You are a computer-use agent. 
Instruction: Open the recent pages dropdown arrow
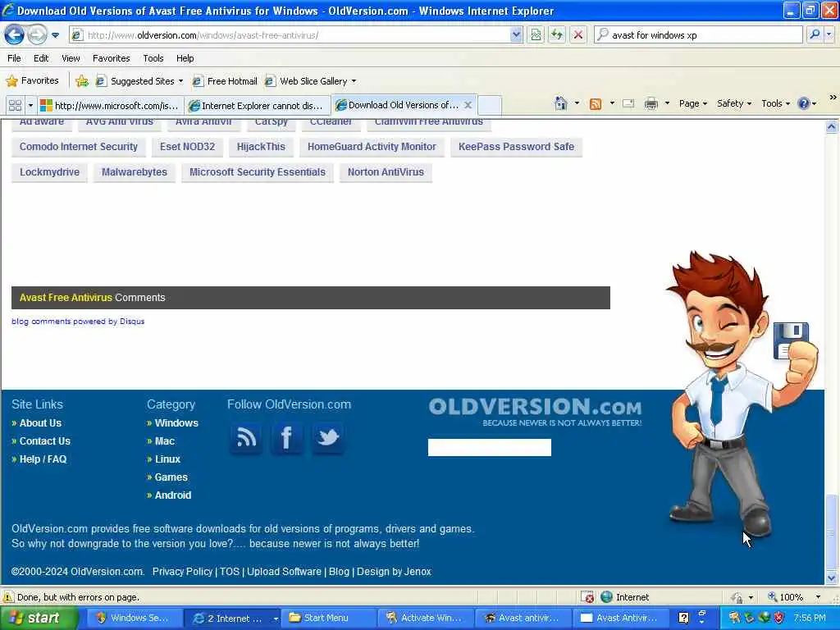(x=55, y=35)
